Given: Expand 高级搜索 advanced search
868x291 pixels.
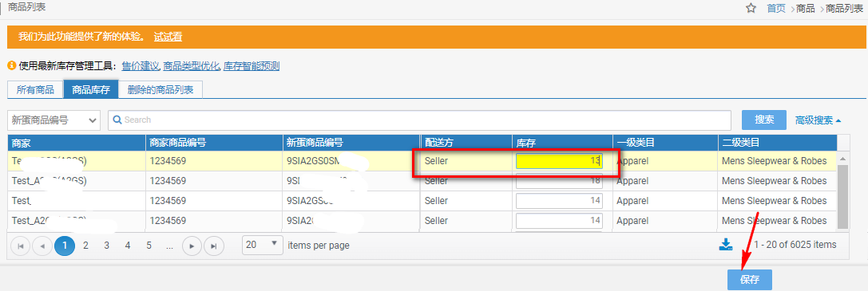Looking at the screenshot, I should pyautogui.click(x=818, y=120).
